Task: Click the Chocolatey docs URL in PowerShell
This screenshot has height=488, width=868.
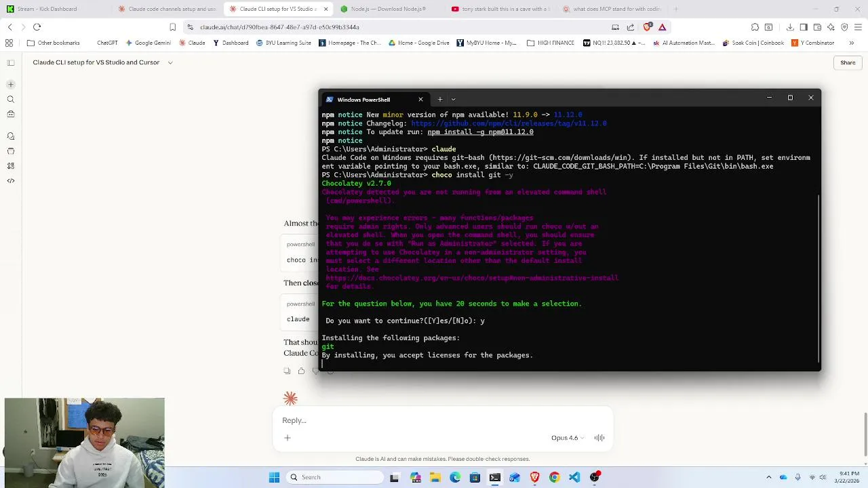Action: [472, 278]
